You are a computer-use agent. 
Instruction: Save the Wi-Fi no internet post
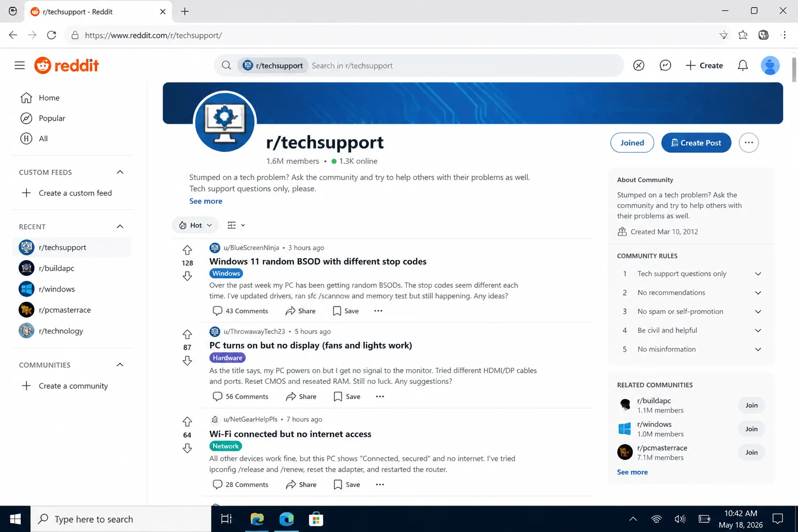tap(347, 484)
